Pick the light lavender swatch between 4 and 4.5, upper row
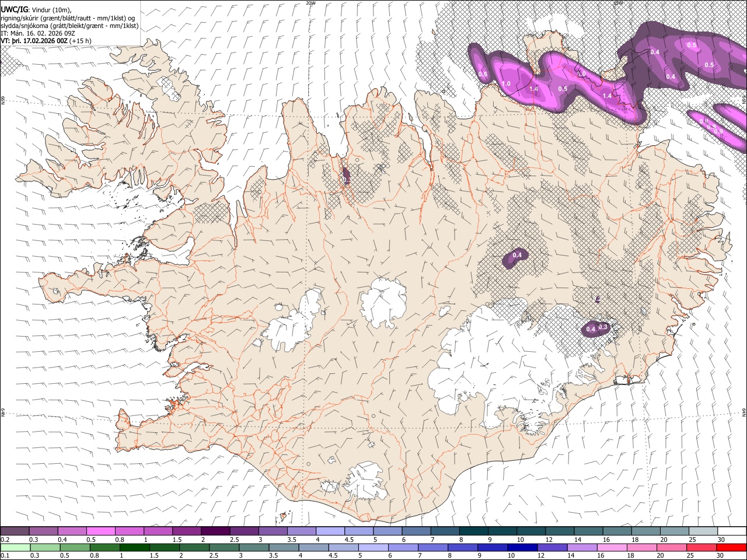 point(330,531)
